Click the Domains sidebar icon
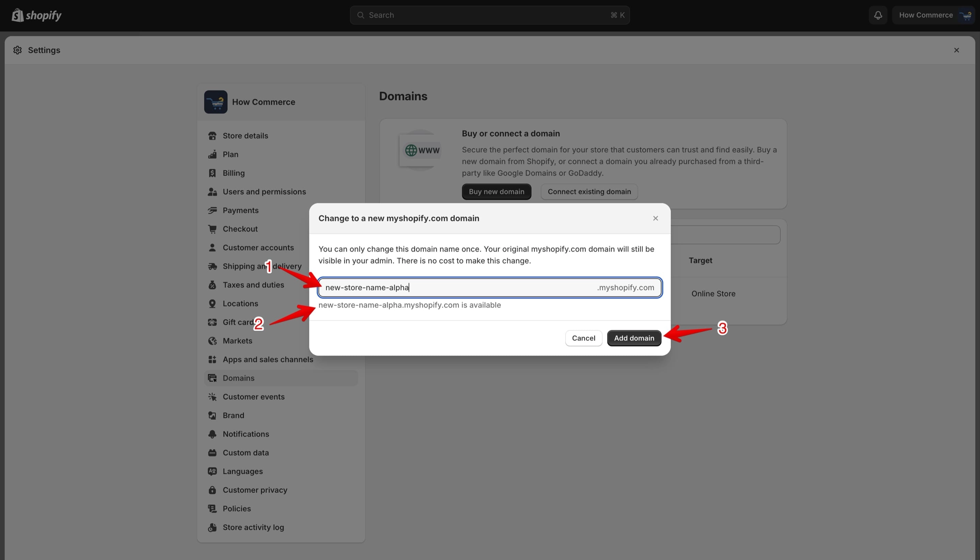This screenshot has width=980, height=560. click(212, 378)
